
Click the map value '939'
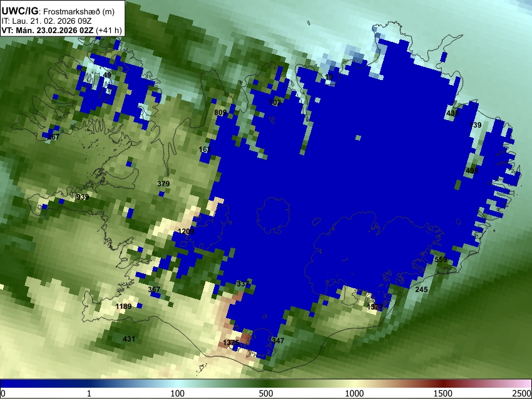83,197
